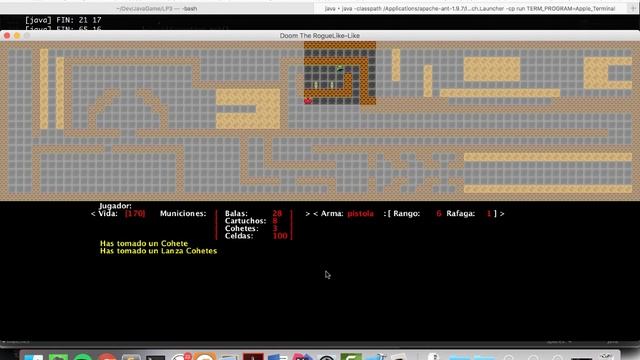Viewport: 640px width, 360px height.
Task: Close the Doom The RogueLike-Like window
Action: [7, 36]
